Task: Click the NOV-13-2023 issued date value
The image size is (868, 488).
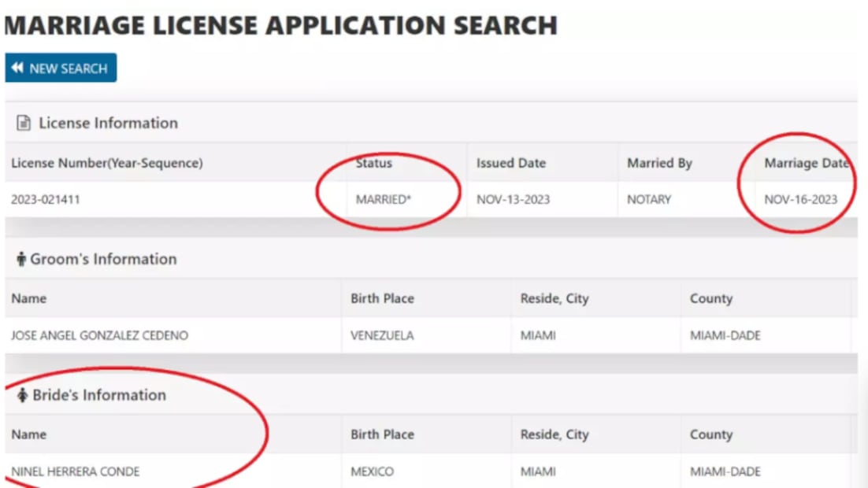Action: point(513,200)
